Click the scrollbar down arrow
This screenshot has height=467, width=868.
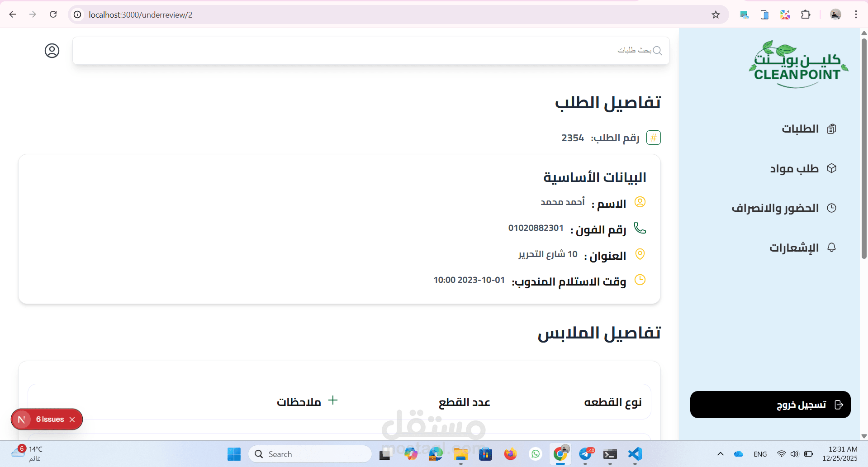point(864,436)
